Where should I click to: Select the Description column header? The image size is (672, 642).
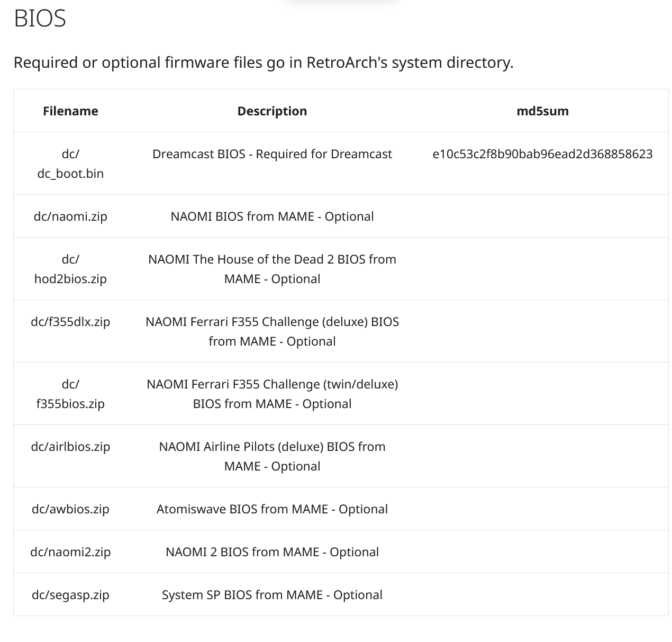pos(272,111)
